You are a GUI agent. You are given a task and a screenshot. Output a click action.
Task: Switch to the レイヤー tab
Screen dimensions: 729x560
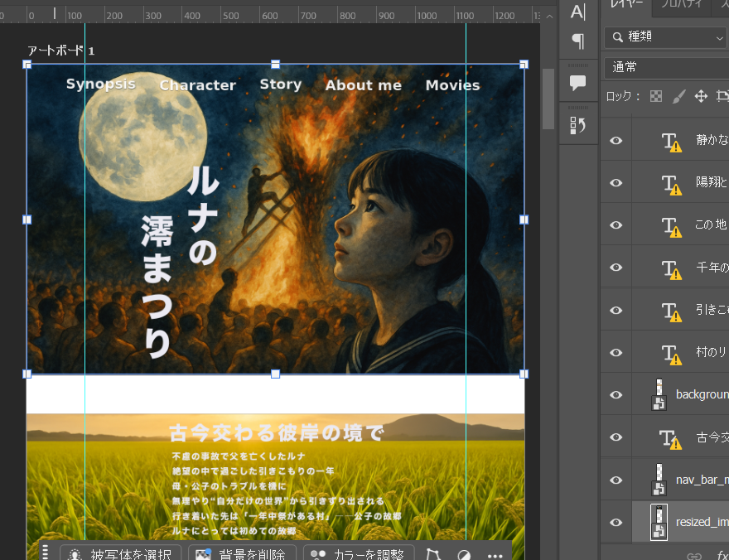click(626, 5)
